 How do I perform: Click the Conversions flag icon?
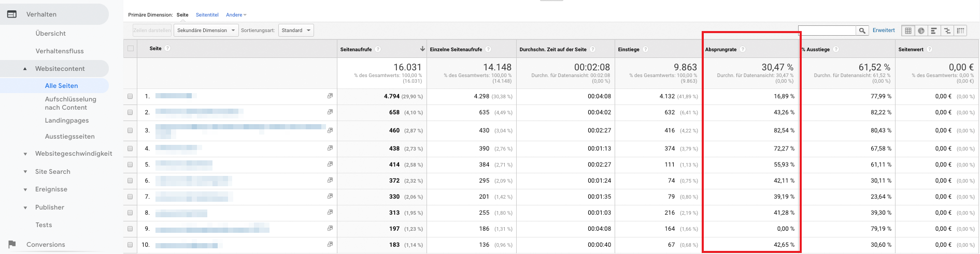click(x=12, y=244)
